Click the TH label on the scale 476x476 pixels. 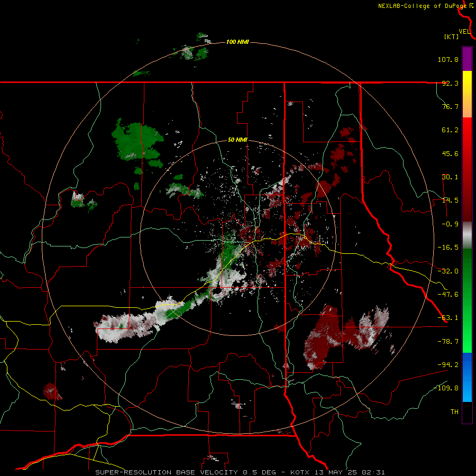(454, 412)
